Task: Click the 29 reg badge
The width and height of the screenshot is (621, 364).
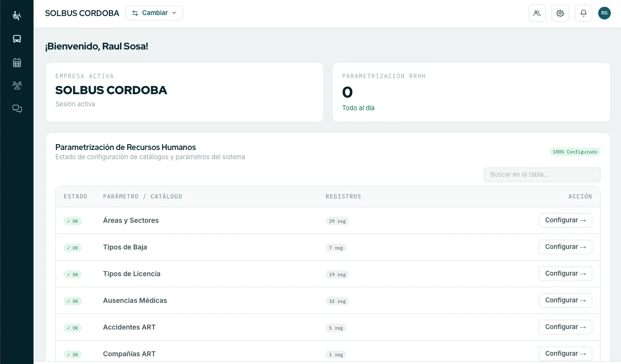Action: [337, 221]
